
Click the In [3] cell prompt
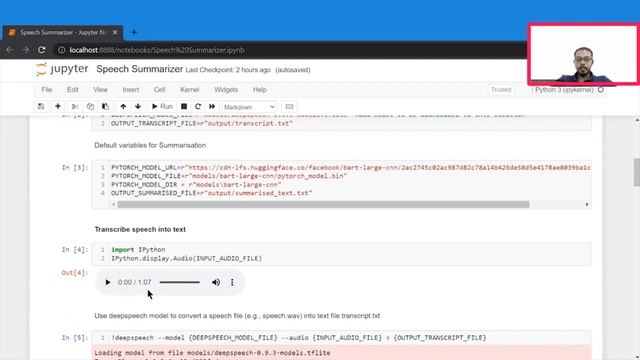pos(75,167)
